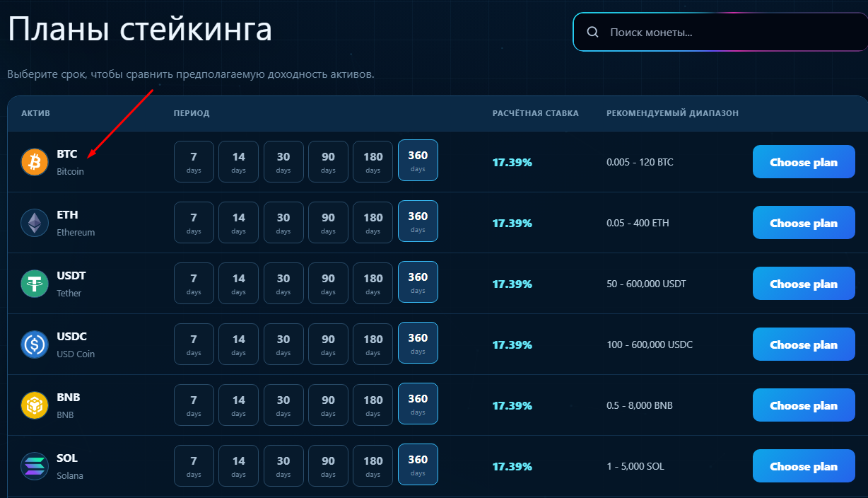
Task: Choose plan for USDC
Action: [804, 344]
